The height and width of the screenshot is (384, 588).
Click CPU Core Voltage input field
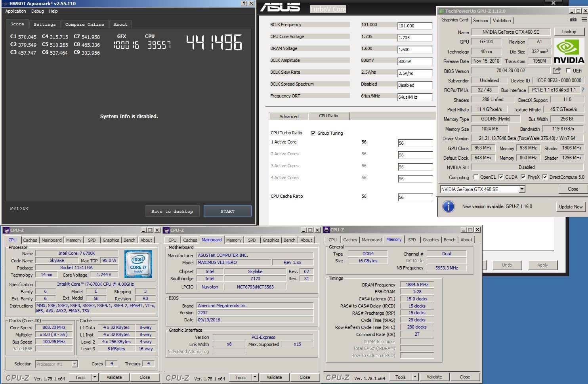point(415,38)
